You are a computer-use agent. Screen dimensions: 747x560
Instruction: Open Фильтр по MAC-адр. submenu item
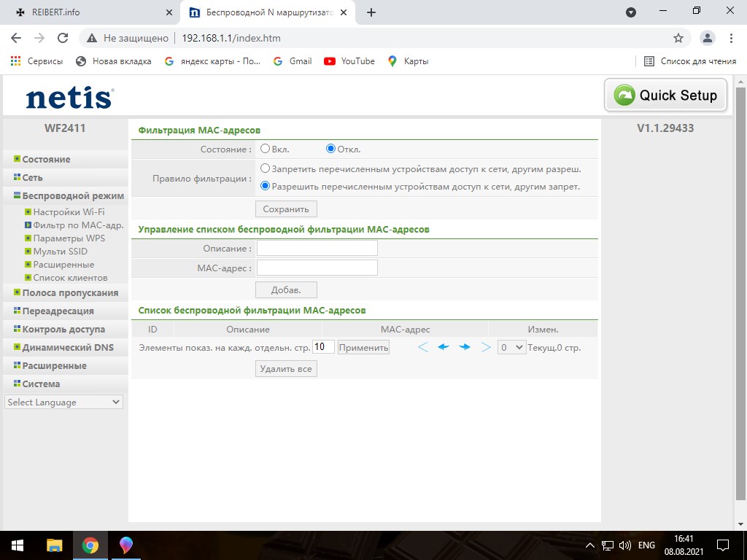click(74, 225)
